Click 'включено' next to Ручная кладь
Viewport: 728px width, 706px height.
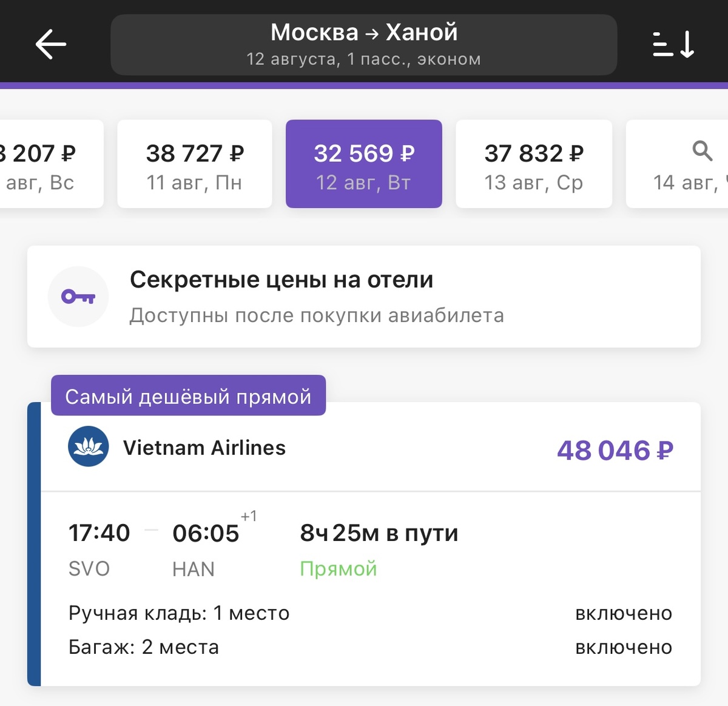(624, 613)
